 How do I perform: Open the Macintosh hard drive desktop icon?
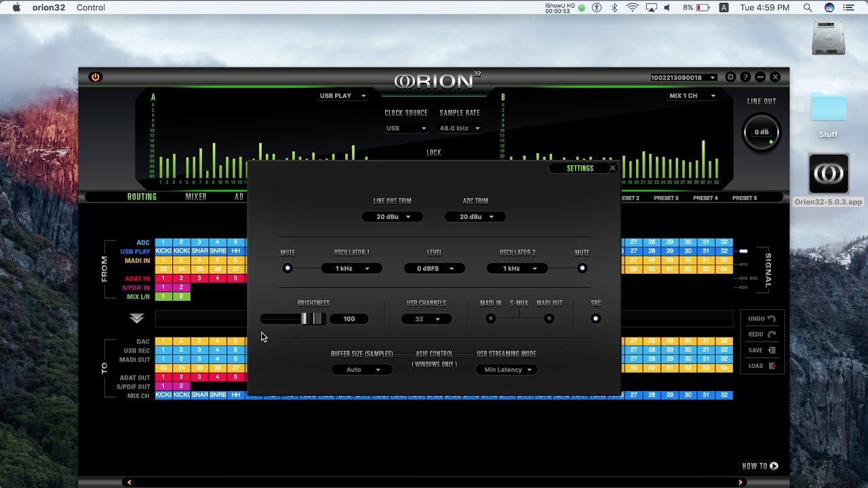(x=828, y=39)
